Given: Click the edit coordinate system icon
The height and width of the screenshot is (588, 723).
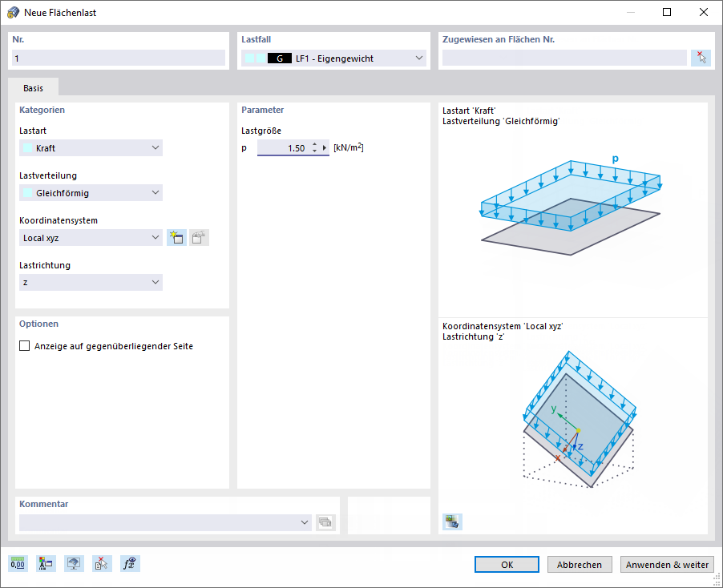Looking at the screenshot, I should click(x=200, y=238).
